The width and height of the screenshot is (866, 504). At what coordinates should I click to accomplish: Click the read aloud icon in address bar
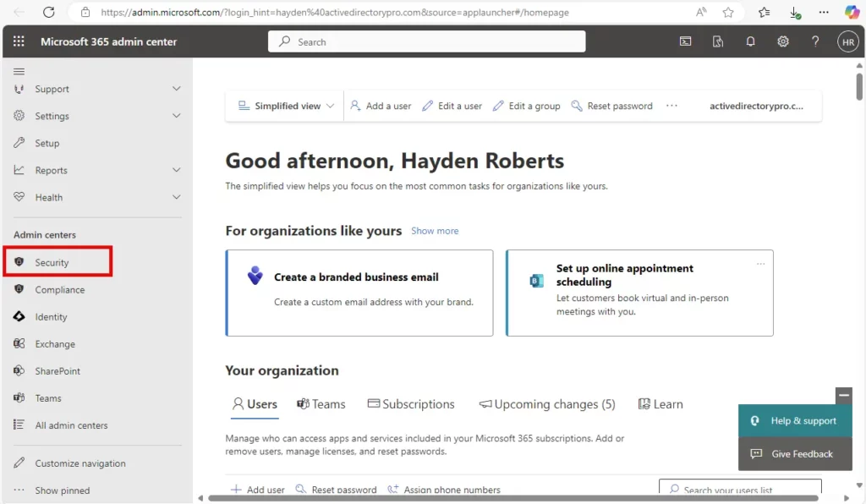(x=701, y=12)
